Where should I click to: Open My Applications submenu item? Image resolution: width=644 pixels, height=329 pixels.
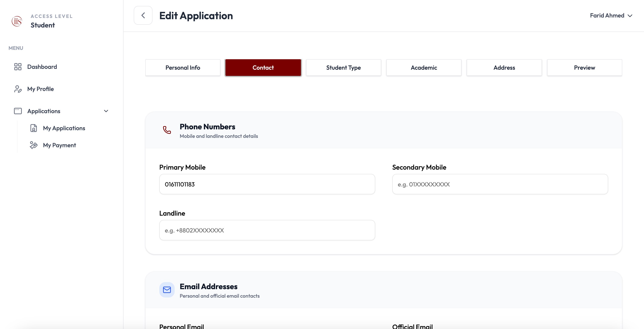[64, 128]
